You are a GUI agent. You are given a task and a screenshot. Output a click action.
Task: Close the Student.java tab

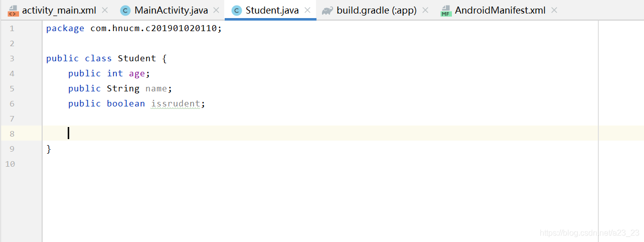click(x=307, y=11)
